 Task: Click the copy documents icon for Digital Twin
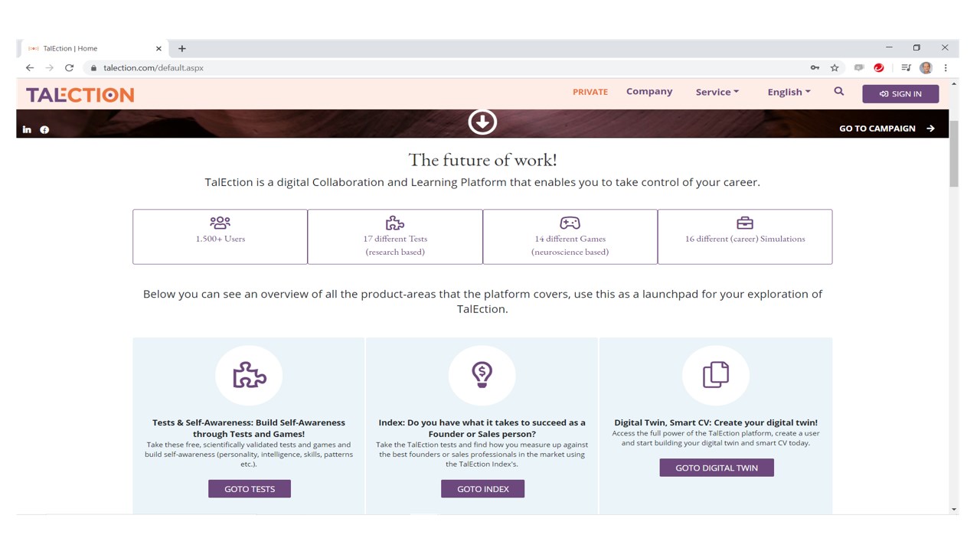716,375
